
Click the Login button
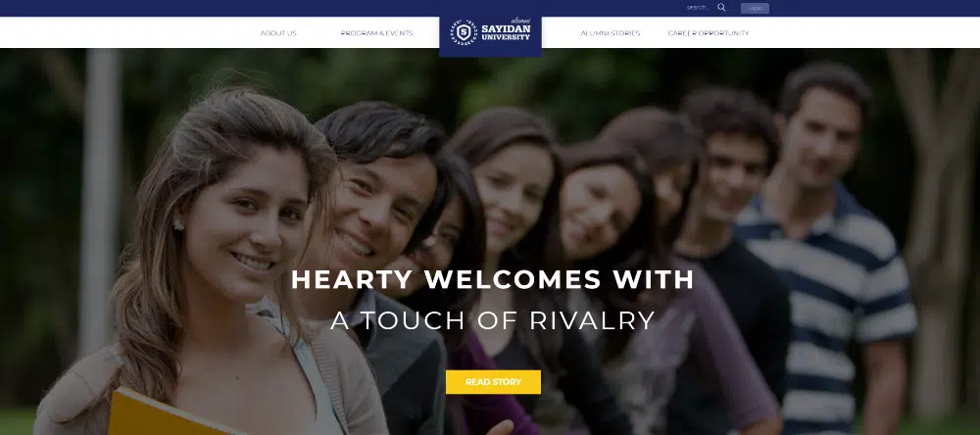(755, 8)
